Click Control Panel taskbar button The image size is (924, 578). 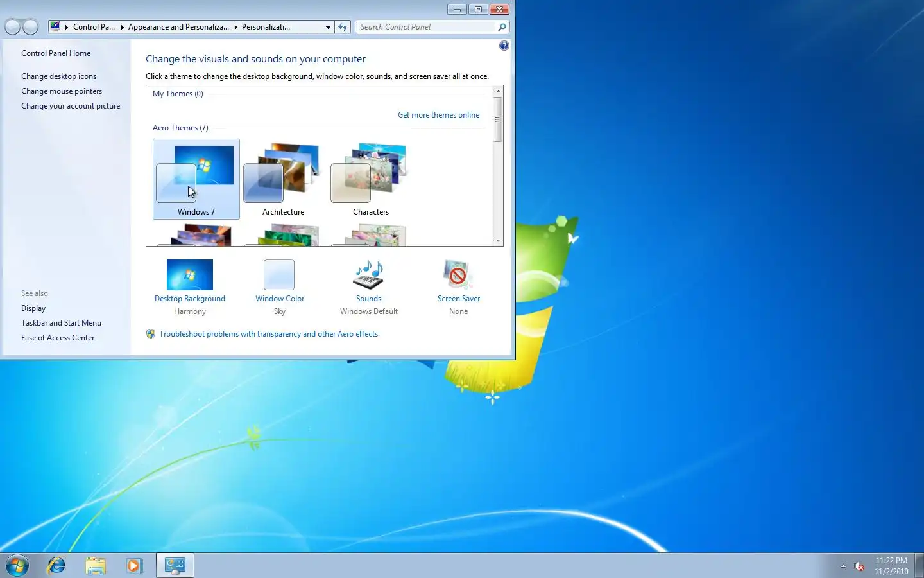pyautogui.click(x=175, y=566)
